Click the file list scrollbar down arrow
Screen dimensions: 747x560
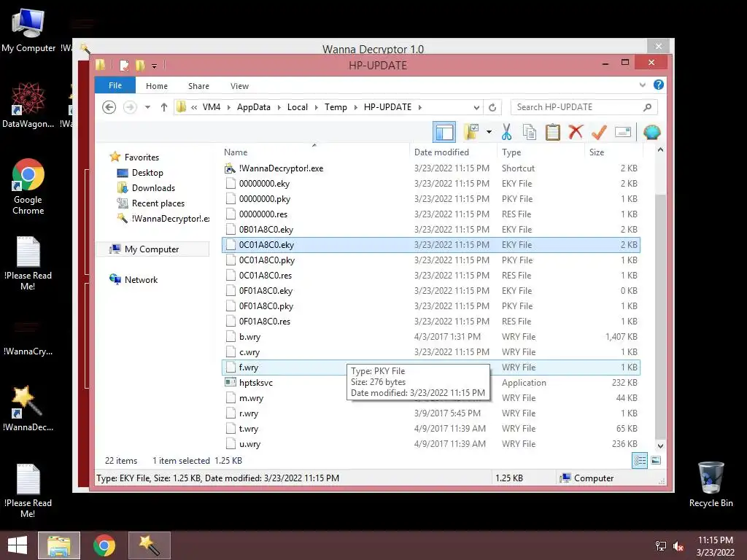tap(660, 446)
